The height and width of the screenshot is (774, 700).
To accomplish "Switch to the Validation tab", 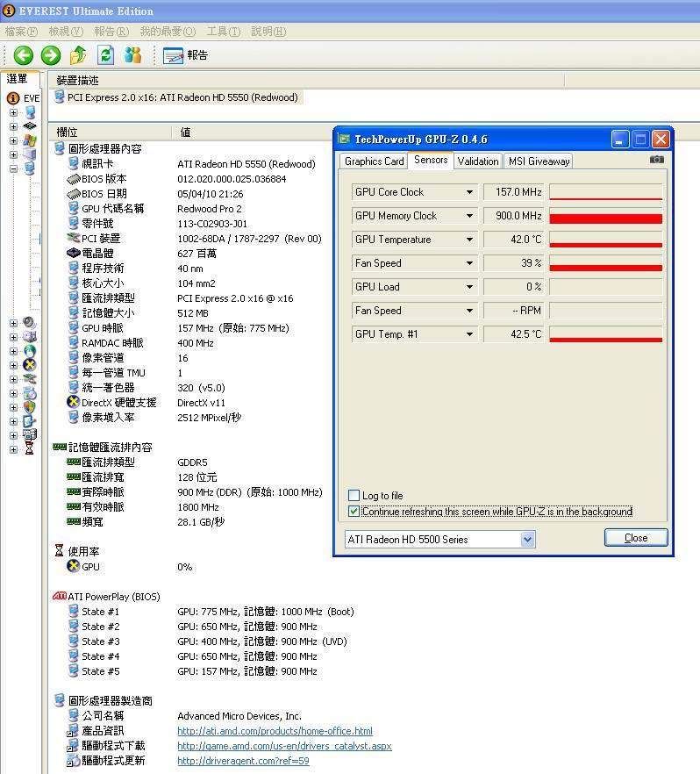I will pyautogui.click(x=478, y=161).
